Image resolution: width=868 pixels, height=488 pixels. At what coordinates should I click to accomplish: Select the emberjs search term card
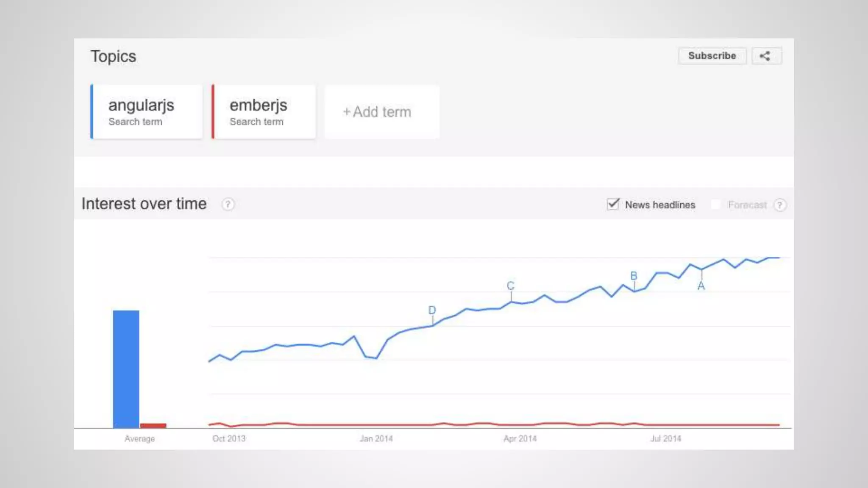[264, 112]
